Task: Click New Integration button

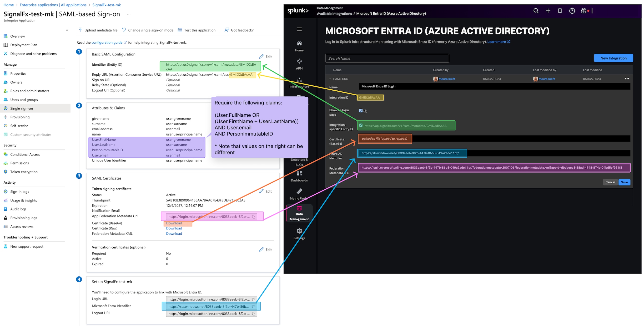Action: pos(613,58)
